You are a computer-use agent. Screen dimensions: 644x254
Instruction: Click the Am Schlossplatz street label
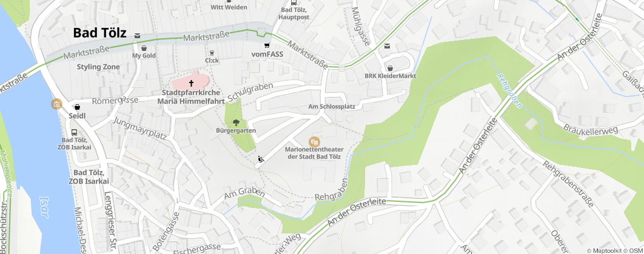click(335, 107)
